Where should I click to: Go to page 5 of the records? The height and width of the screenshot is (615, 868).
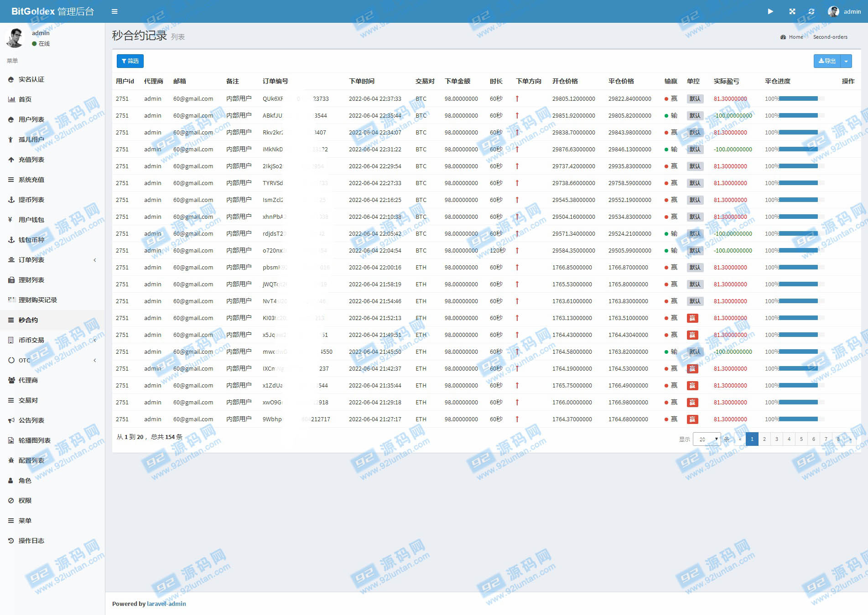click(x=801, y=439)
